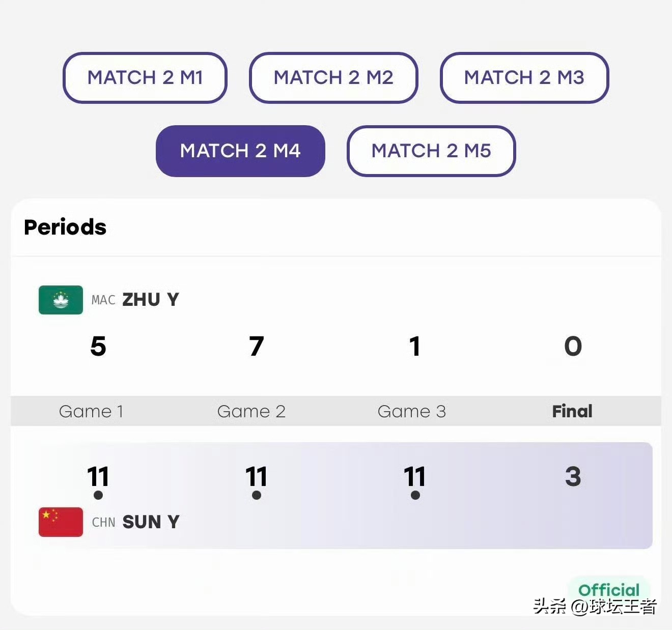The image size is (672, 630).
Task: Click SUN Y's final score of 3
Action: (573, 477)
